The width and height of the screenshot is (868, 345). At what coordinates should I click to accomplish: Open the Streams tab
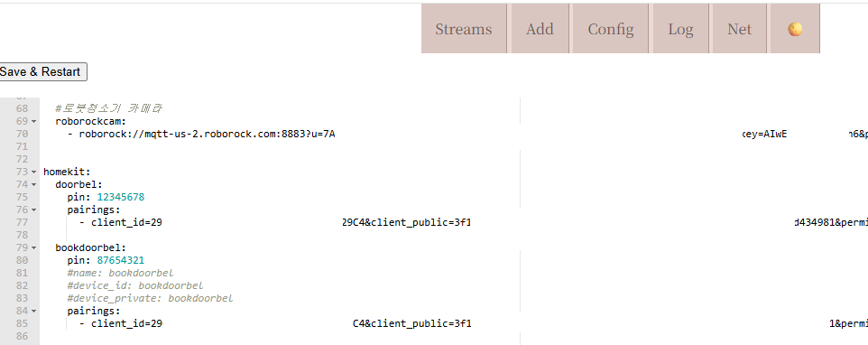[464, 29]
